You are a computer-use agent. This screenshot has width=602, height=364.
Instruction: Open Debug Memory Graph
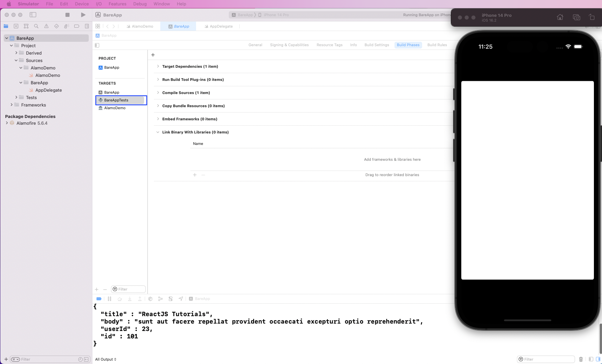(x=160, y=299)
